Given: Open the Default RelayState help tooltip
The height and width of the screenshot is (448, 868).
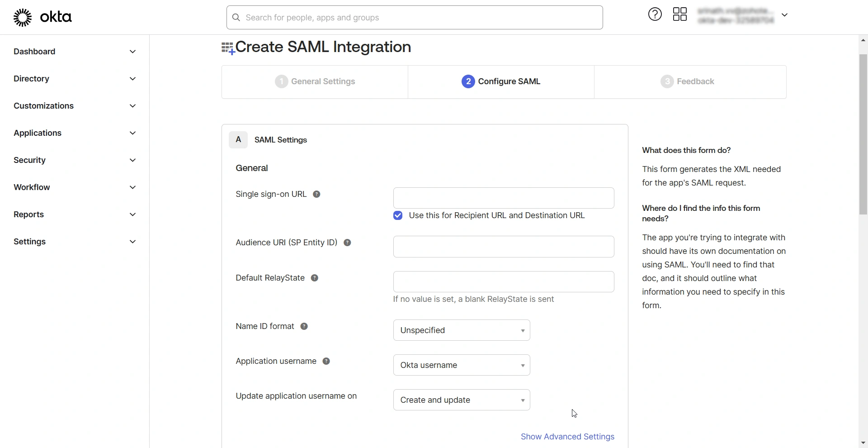Looking at the screenshot, I should [x=315, y=277].
